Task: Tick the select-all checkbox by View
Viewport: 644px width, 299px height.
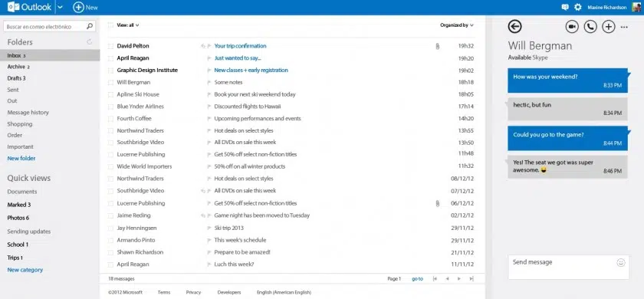Action: click(x=110, y=25)
